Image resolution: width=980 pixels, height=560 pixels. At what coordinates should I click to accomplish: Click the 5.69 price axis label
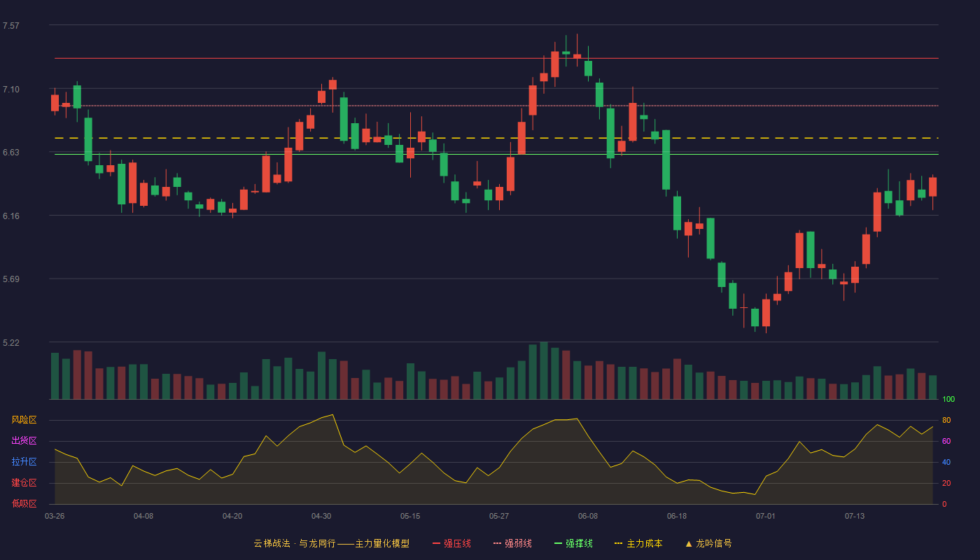pyautogui.click(x=11, y=279)
